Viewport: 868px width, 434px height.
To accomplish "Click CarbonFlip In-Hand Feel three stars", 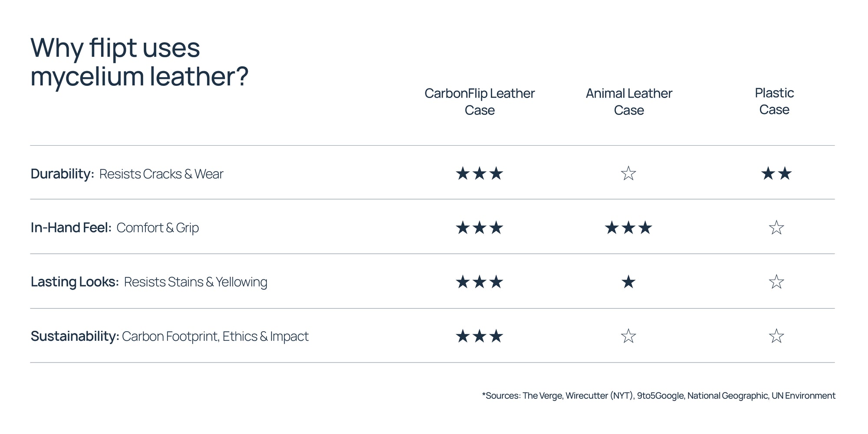I will (479, 228).
